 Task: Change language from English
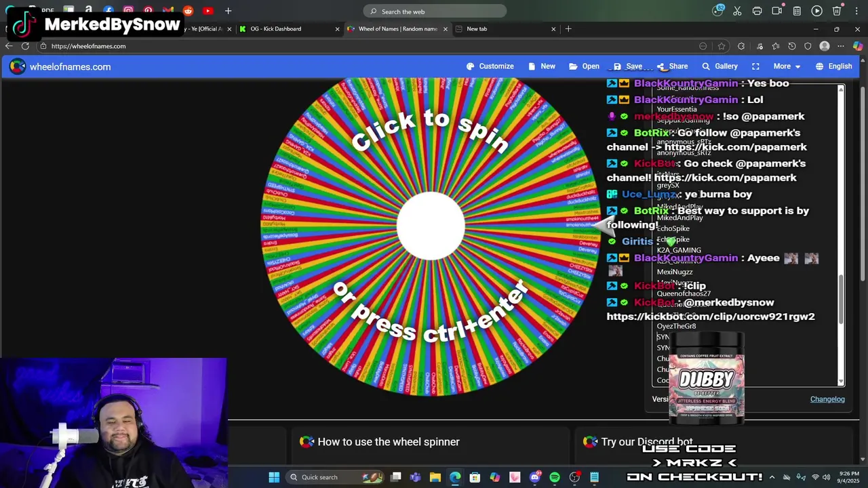click(833, 66)
